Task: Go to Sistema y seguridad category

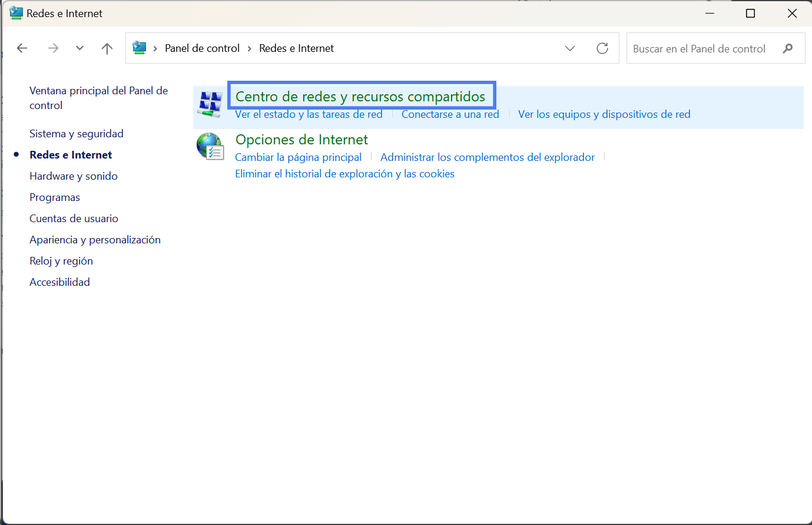Action: (77, 134)
